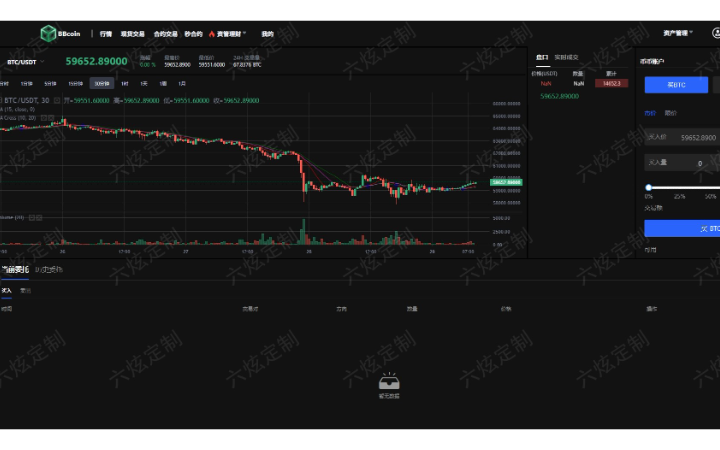Select the 1分钟 chart interval
The image size is (720, 450).
pyautogui.click(x=27, y=84)
